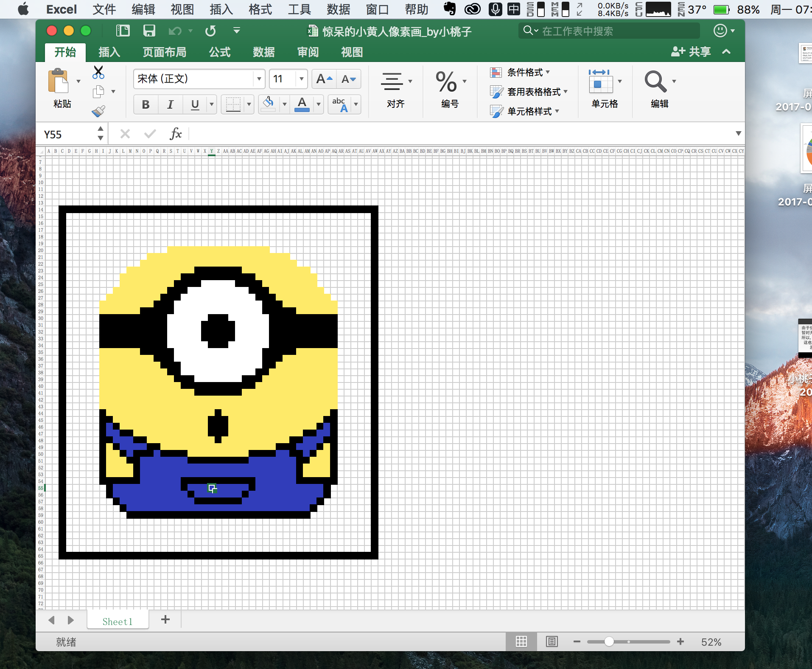Open the 页面布局 ribbon tab
Viewport: 812px width, 669px height.
[165, 52]
